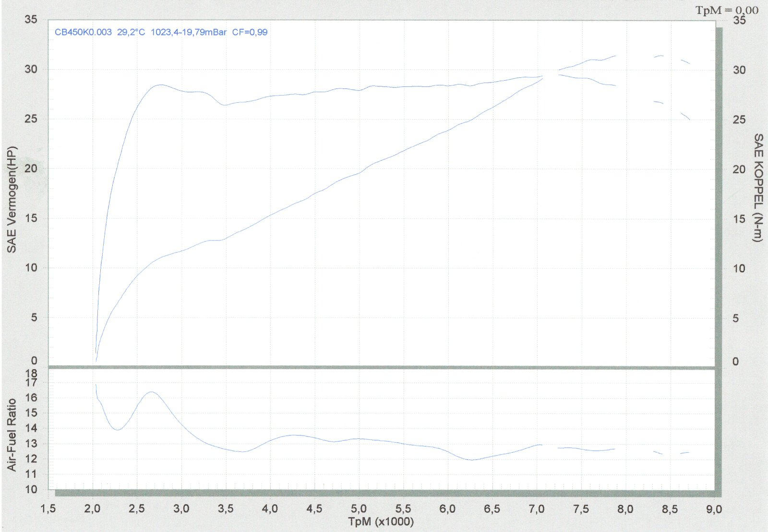This screenshot has height=532, width=768.
Task: Click the 1023,4-19,79mBar pressure value
Action: coord(188,32)
